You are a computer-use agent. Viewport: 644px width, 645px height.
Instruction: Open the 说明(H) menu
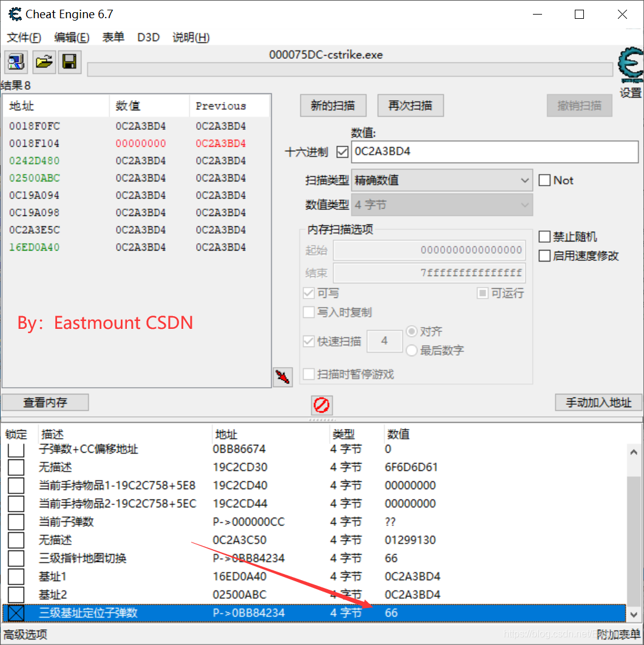(191, 38)
